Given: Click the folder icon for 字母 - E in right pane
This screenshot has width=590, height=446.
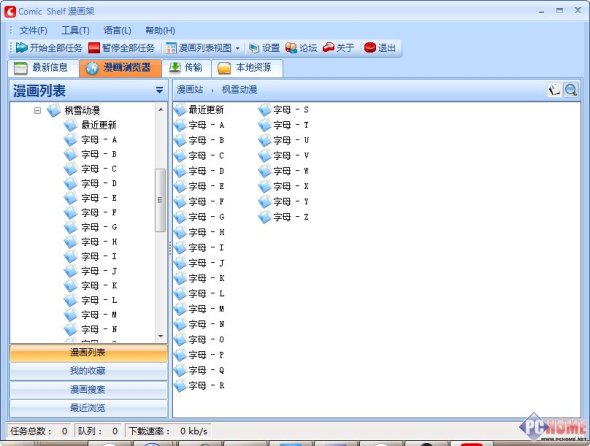Looking at the screenshot, I should pos(180,186).
